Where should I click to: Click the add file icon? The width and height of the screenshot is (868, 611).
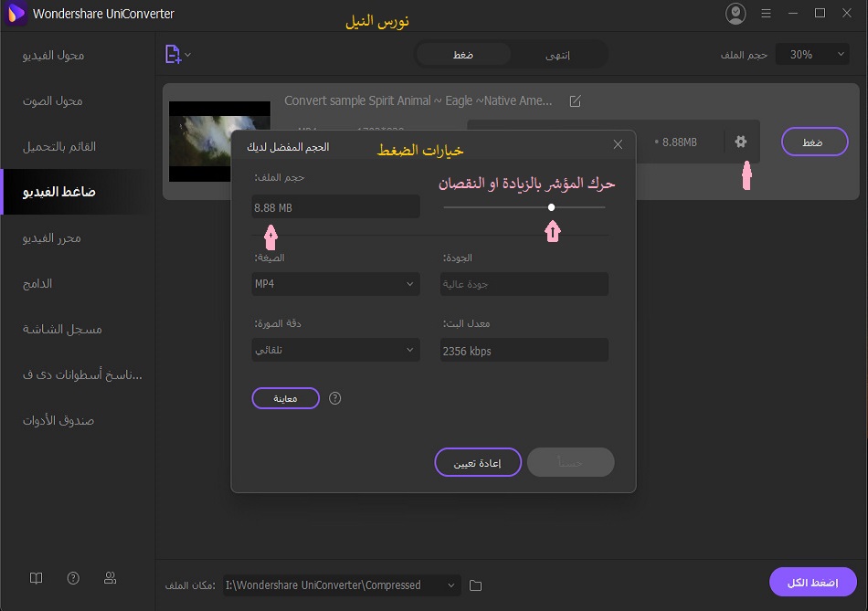(x=174, y=55)
